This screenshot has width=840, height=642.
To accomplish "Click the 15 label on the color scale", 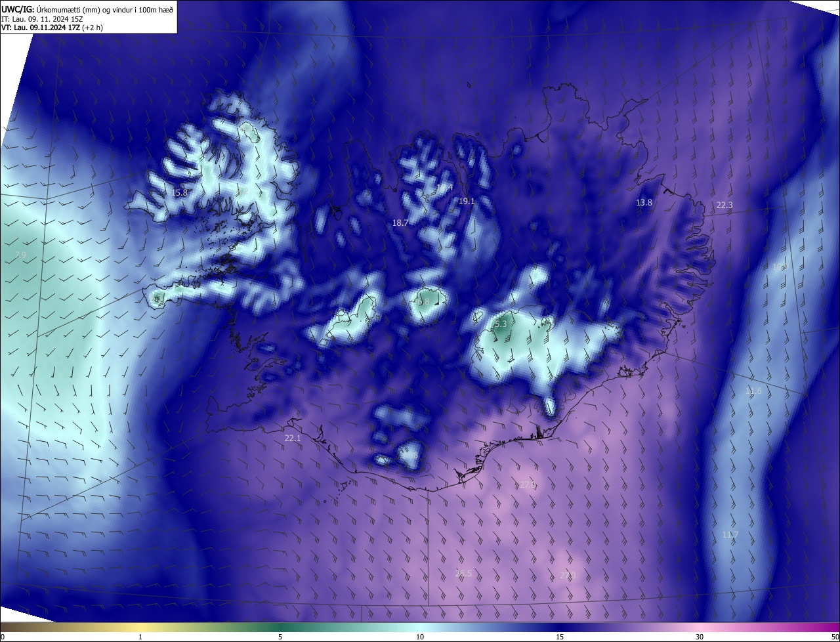I will 560,637.
